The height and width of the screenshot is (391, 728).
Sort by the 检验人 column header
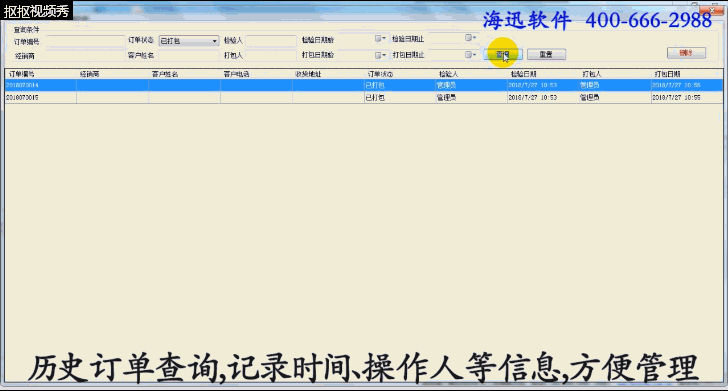click(471, 74)
